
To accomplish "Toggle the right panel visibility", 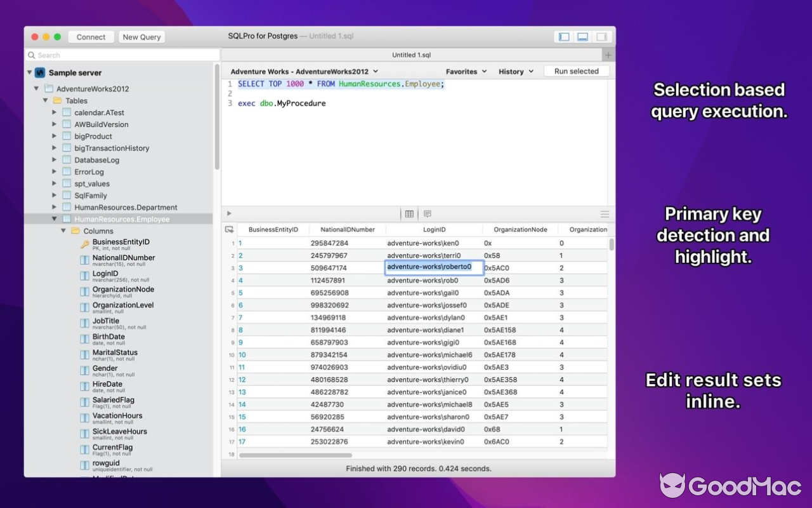I will [601, 36].
